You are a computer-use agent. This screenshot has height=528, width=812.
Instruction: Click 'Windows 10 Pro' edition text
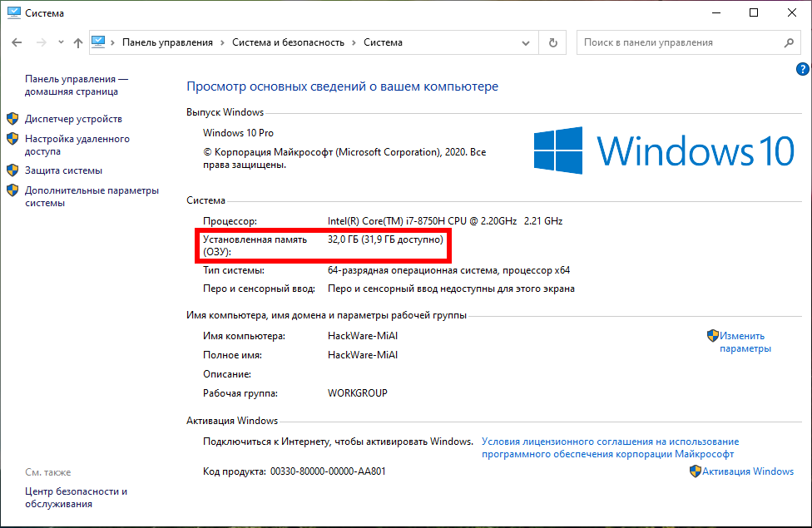click(238, 133)
